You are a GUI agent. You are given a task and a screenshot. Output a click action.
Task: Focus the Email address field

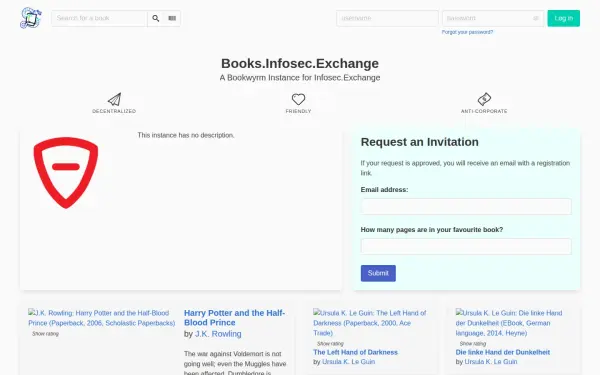tap(466, 207)
